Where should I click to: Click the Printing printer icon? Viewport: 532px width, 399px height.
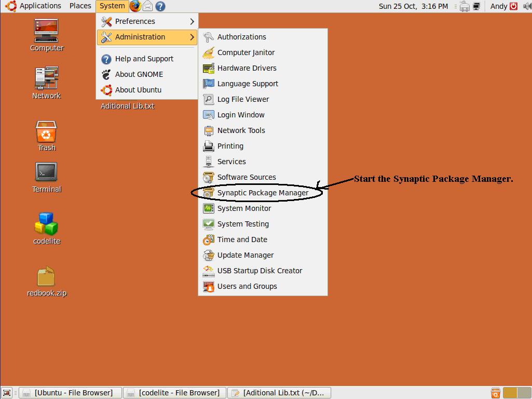[x=208, y=147]
